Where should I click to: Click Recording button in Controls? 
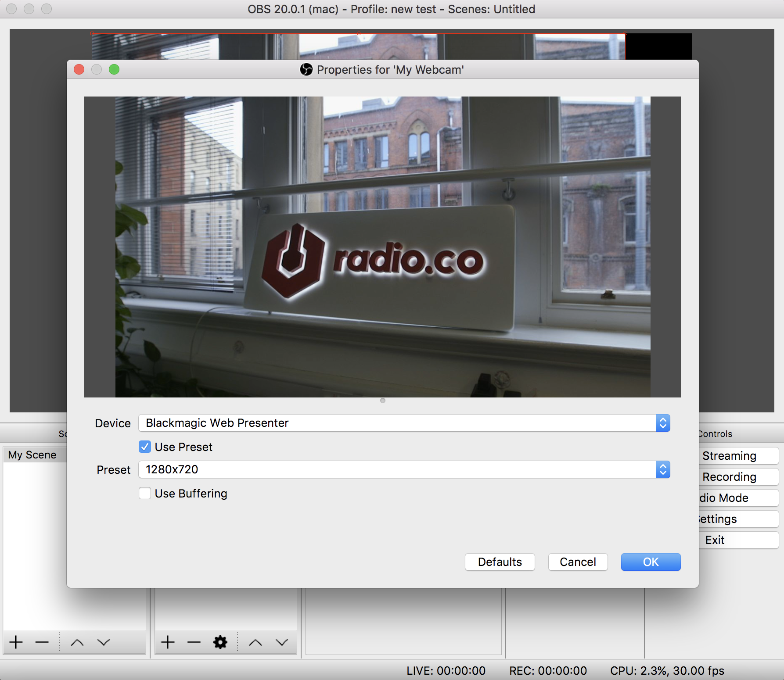click(739, 477)
